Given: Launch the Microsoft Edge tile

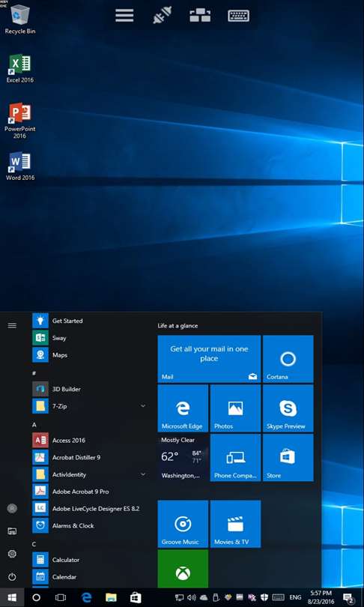Looking at the screenshot, I should [183, 408].
